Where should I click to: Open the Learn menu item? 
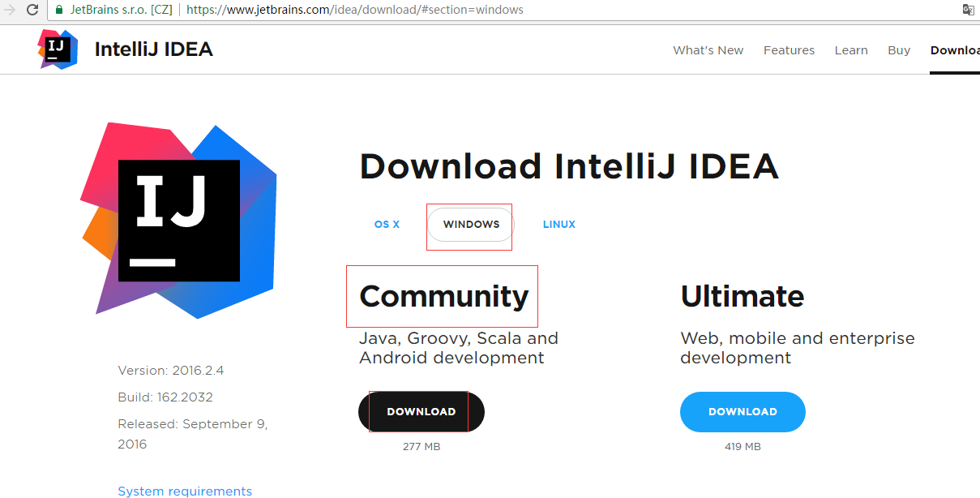[x=851, y=49]
